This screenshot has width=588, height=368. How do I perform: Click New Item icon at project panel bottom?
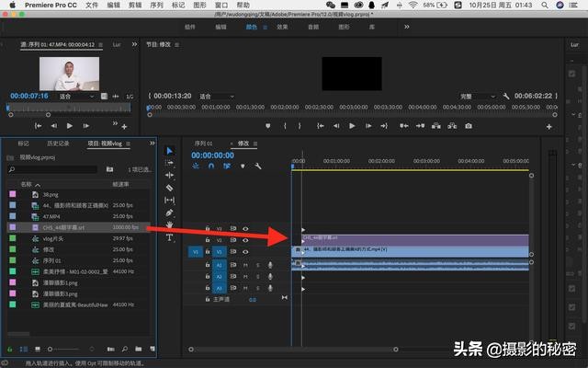pyautogui.click(x=153, y=349)
